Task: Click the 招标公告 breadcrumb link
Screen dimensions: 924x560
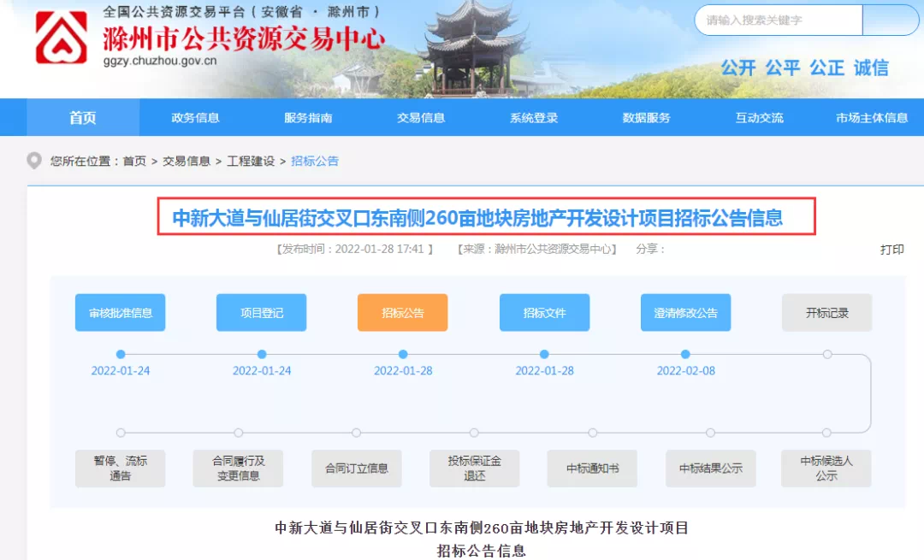Action: coord(315,161)
